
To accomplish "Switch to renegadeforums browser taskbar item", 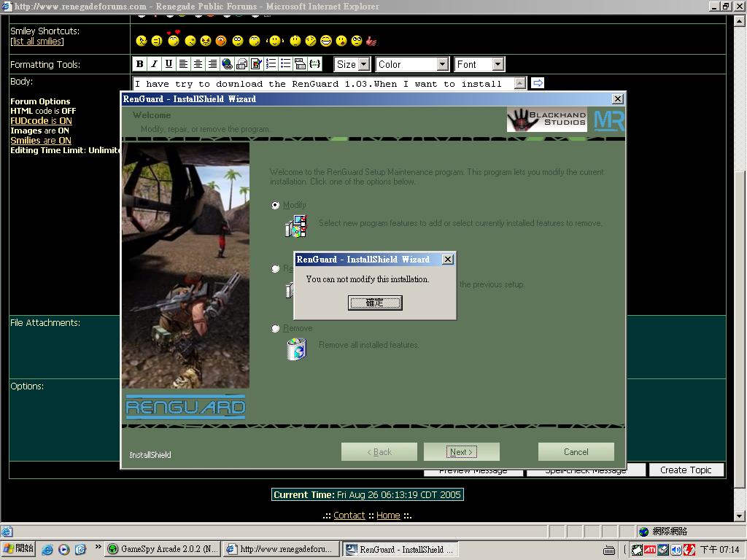I will pos(280,549).
